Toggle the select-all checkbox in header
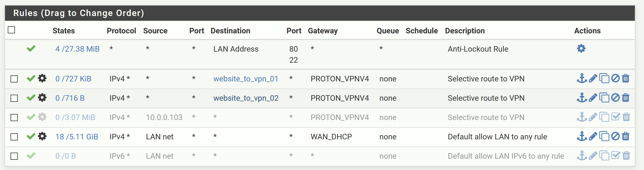Screen dimensions: 644x170 11,30
